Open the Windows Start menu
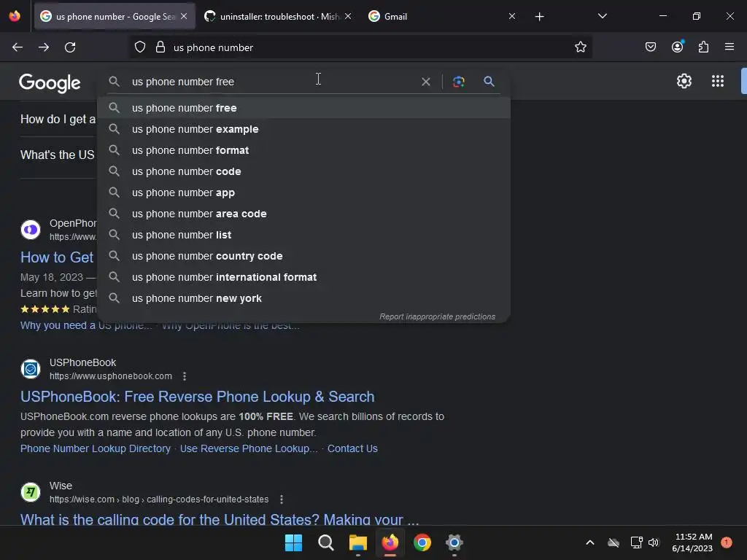Viewport: 747px width, 560px height. [x=293, y=542]
